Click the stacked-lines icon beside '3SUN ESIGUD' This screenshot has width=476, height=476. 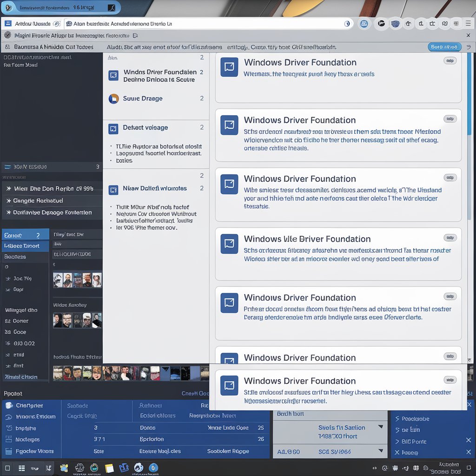(7, 167)
